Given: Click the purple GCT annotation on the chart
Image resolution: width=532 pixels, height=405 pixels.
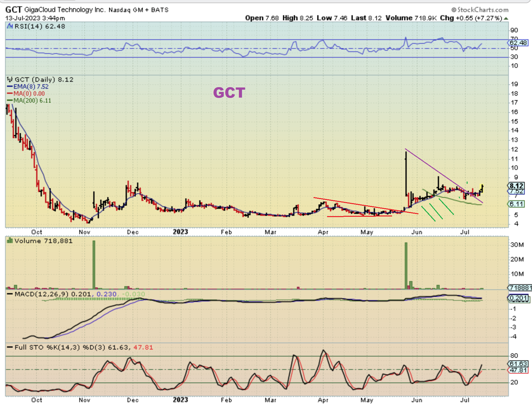Looking at the screenshot, I should (x=229, y=93).
